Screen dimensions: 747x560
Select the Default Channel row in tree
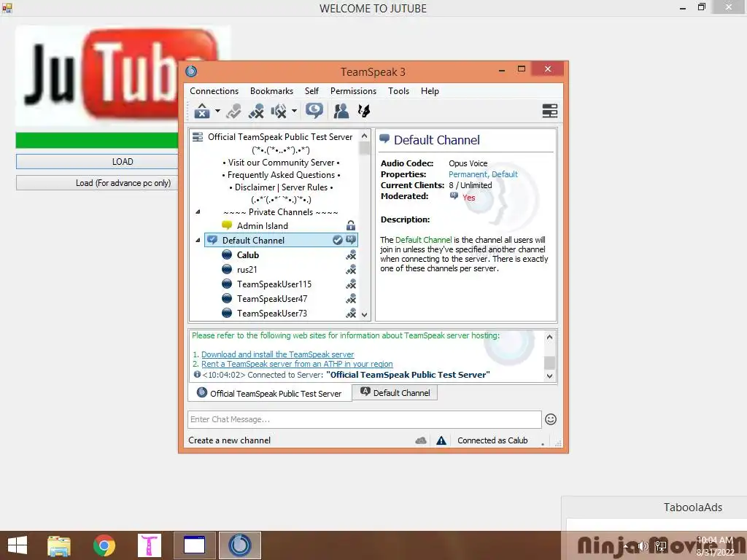(281, 241)
